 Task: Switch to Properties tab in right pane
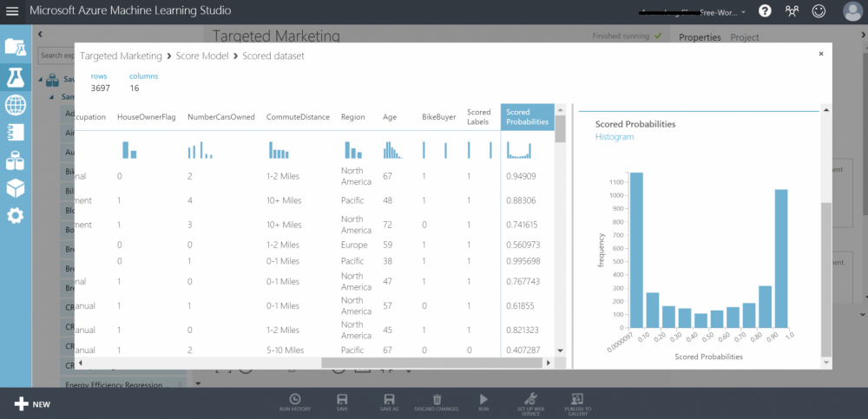tap(700, 37)
